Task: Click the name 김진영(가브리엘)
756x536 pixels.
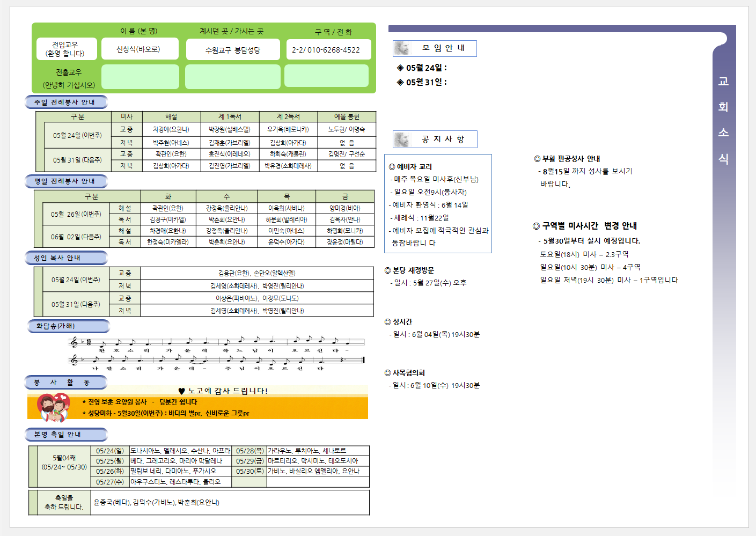Action: tap(230, 166)
